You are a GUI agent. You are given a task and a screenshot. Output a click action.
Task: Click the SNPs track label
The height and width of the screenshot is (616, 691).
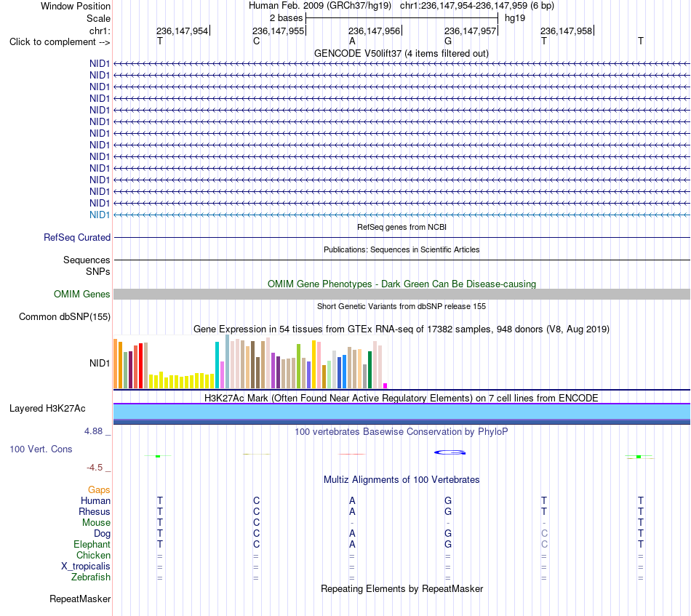(98, 271)
